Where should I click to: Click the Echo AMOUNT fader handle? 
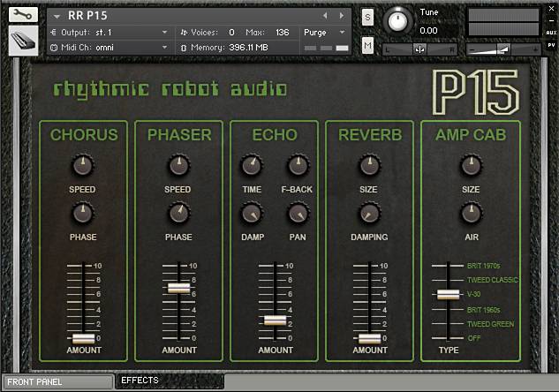(275, 320)
